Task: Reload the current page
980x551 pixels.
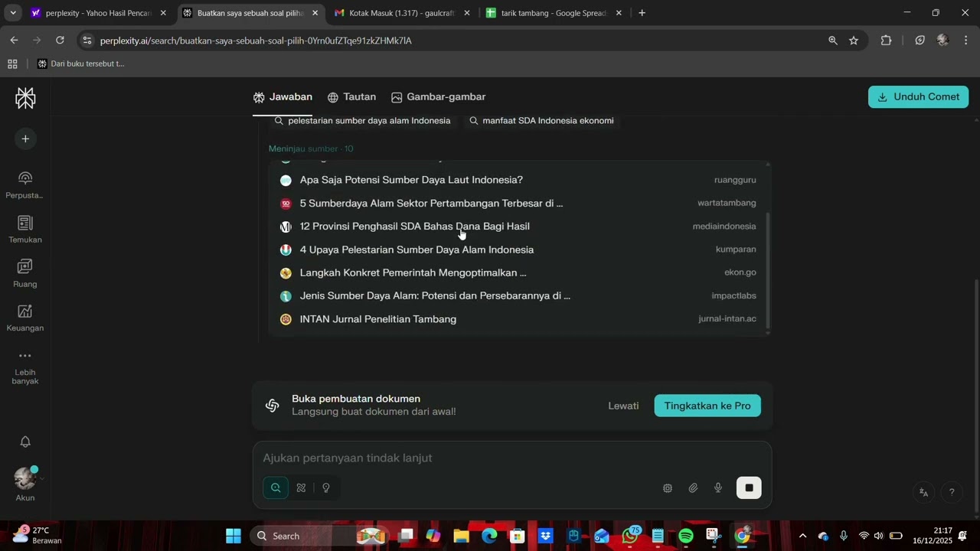Action: point(60,41)
